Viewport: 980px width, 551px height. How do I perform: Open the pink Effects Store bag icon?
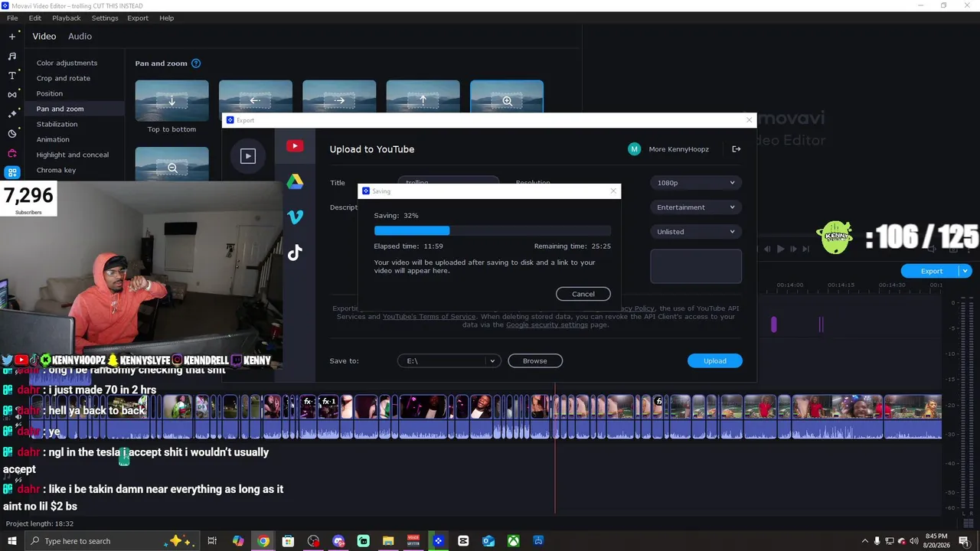tap(12, 153)
